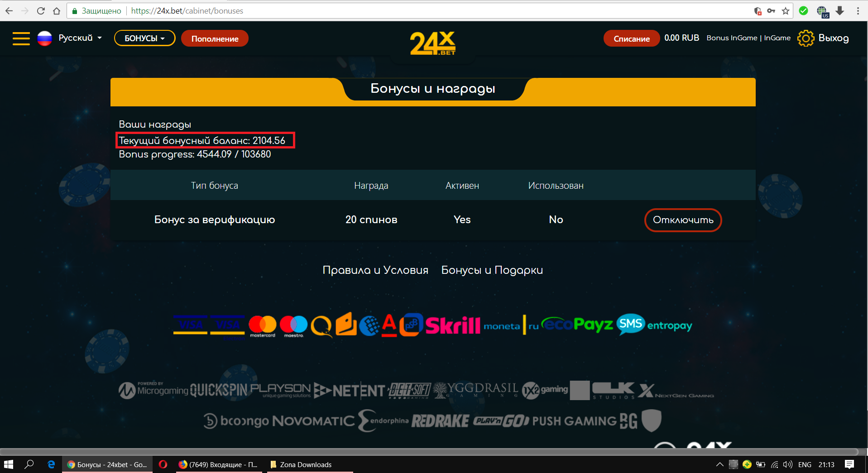Click the ELK Studios provider logo
This screenshot has height=473, width=868.
click(614, 391)
